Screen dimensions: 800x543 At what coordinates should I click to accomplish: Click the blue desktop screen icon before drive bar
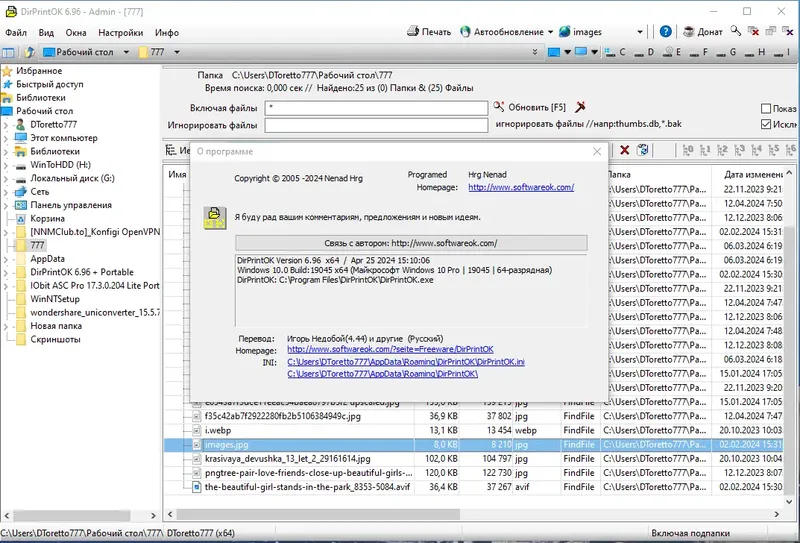(554, 52)
